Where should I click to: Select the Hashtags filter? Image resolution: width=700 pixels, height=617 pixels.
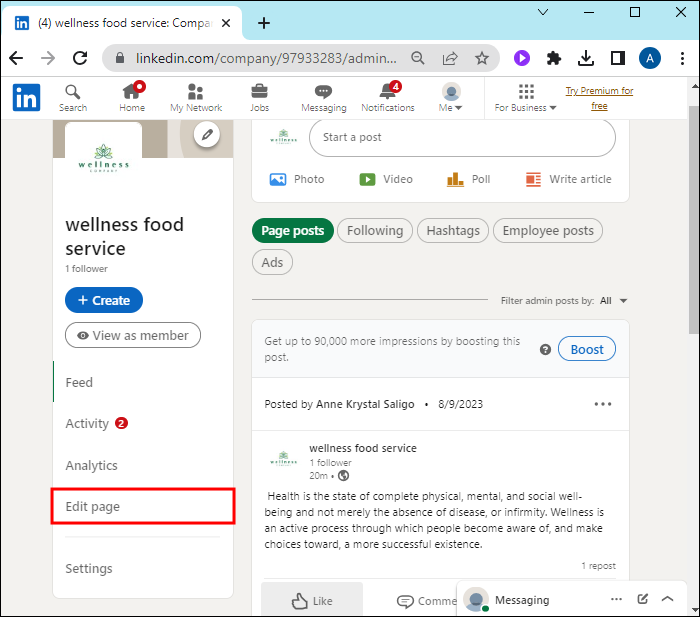point(453,231)
